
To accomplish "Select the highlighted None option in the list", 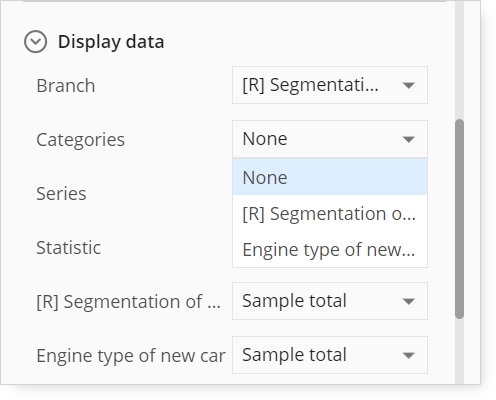I will (330, 177).
